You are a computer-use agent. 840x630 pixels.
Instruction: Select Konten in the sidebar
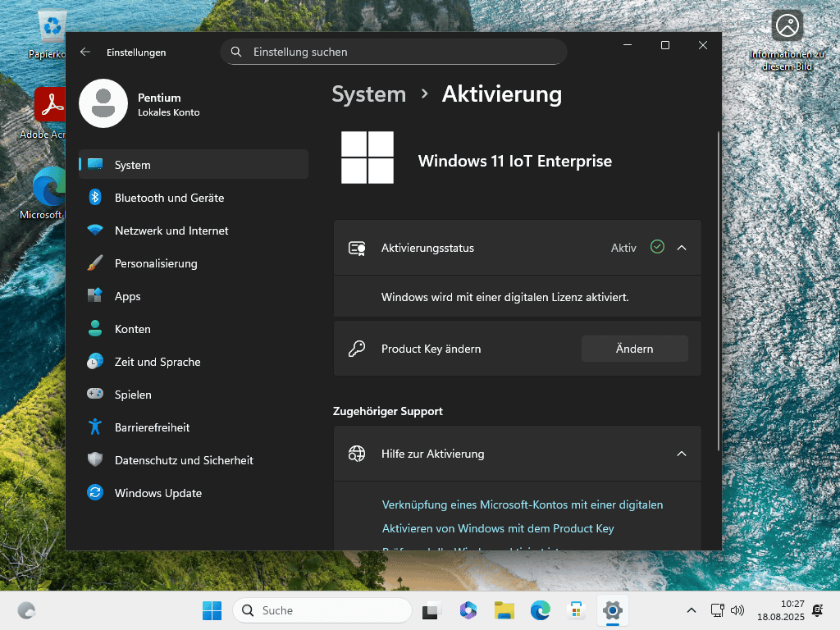point(132,329)
